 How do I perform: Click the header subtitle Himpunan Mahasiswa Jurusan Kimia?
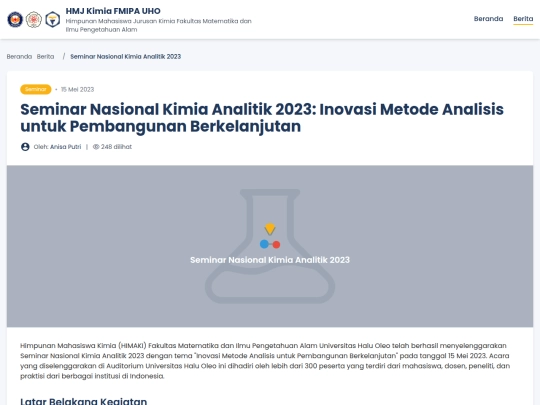click(x=159, y=25)
